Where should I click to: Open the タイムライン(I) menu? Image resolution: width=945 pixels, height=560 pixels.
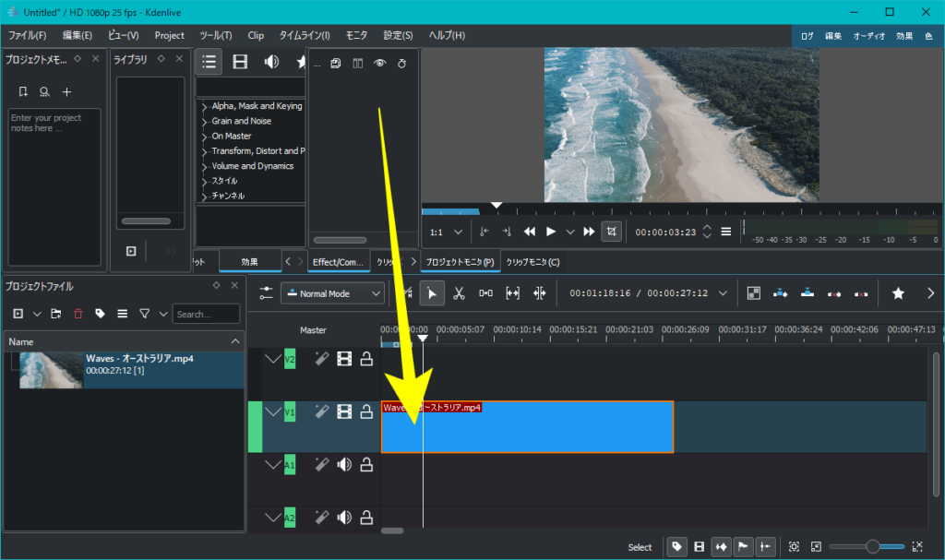pos(305,35)
